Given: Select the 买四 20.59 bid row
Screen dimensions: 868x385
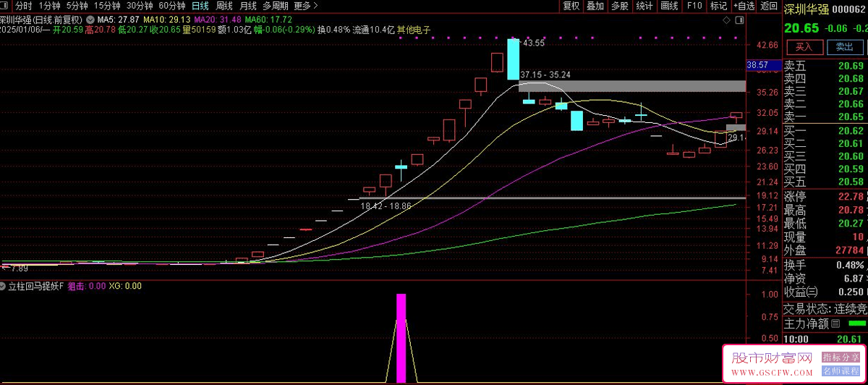Looking at the screenshot, I should 825,169.
